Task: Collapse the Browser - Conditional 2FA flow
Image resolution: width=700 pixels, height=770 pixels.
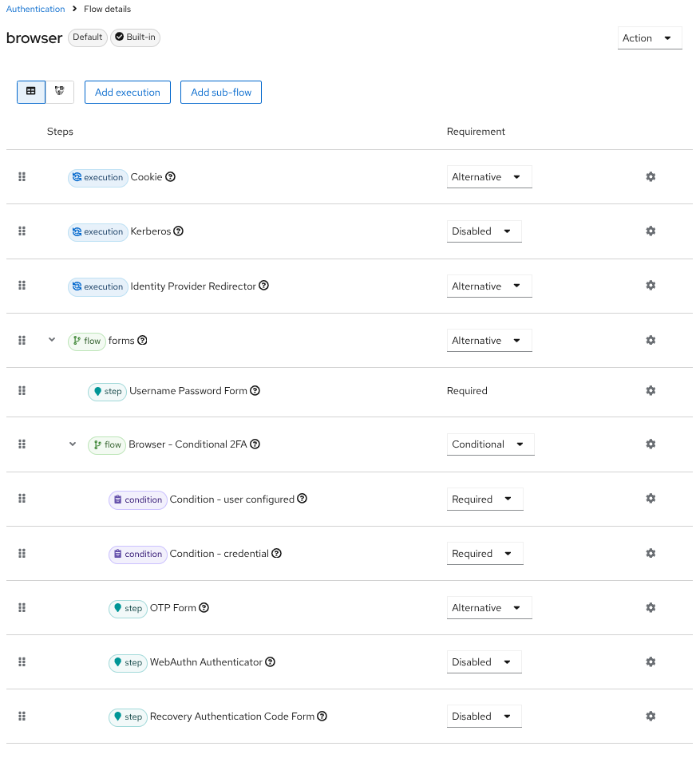Action: [72, 444]
